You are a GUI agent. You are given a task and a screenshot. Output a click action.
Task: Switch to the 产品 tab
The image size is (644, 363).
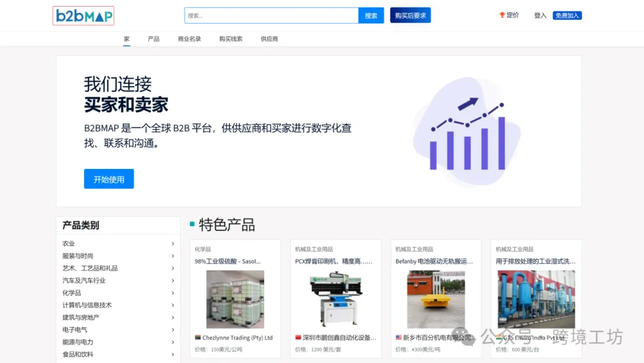point(153,39)
